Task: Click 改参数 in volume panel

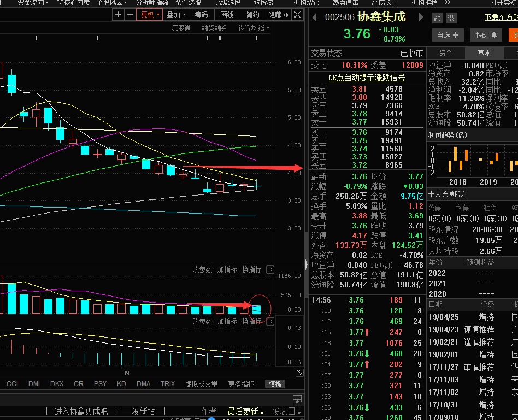Action: (202, 269)
